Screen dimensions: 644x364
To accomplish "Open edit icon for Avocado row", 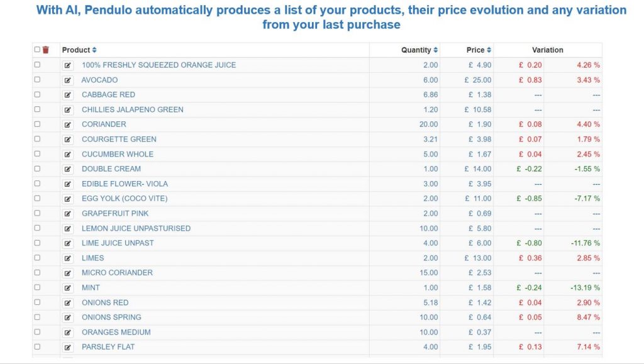I will (68, 80).
